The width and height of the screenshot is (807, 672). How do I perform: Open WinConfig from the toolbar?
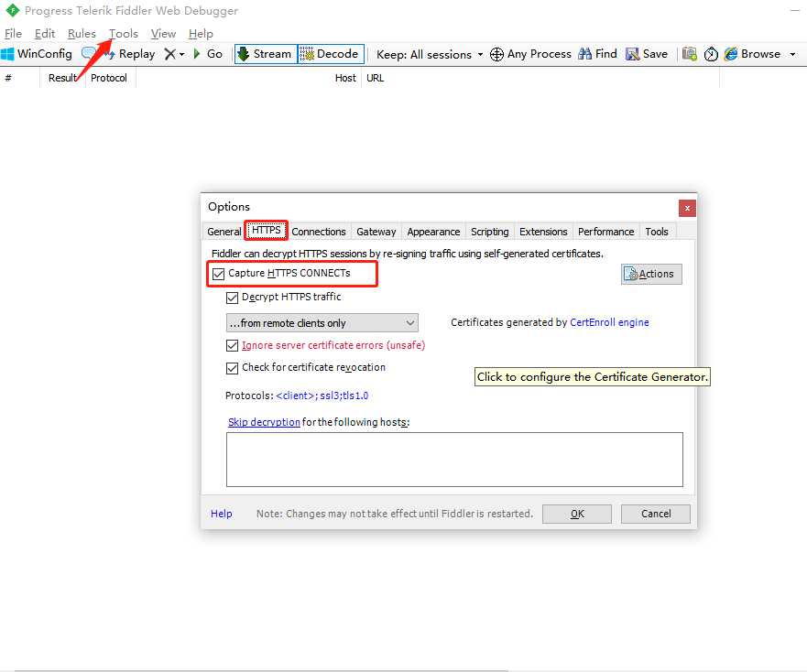point(36,54)
